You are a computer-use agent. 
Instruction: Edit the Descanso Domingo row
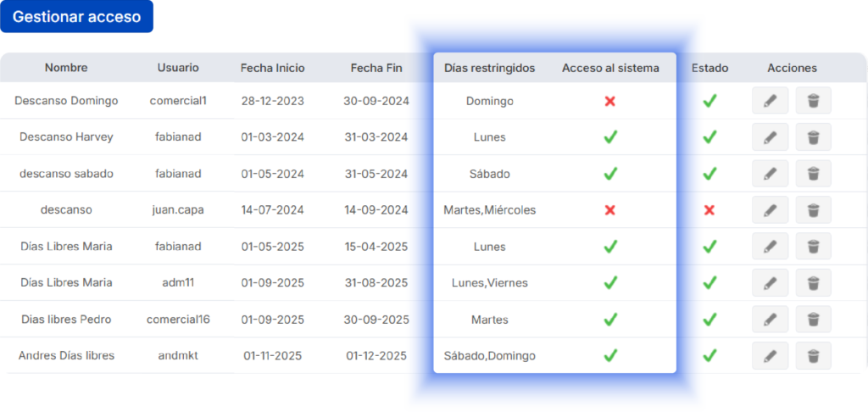click(x=770, y=101)
